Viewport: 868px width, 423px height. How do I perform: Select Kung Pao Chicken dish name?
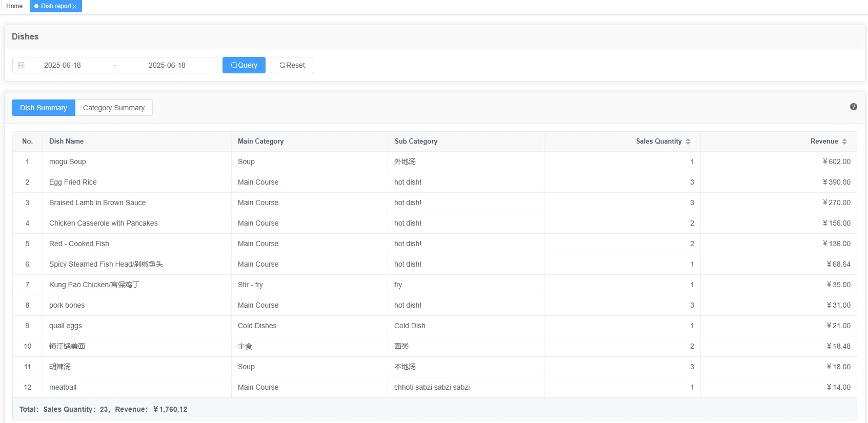[94, 285]
